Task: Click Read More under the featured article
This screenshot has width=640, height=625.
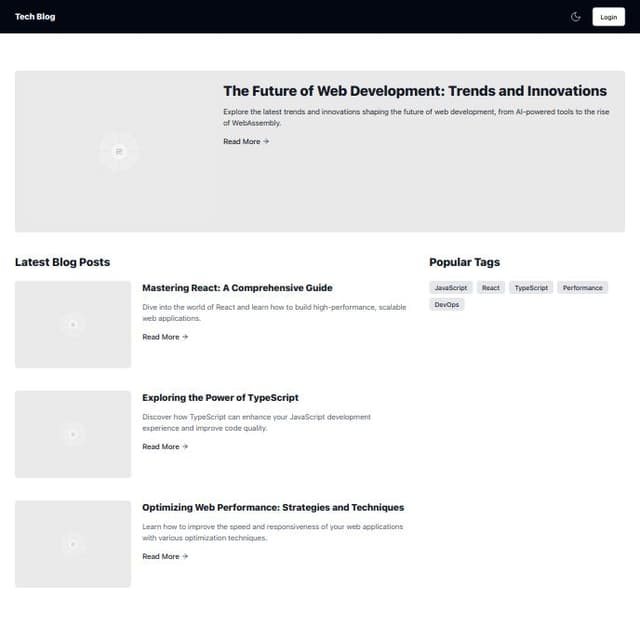Action: tap(246, 142)
